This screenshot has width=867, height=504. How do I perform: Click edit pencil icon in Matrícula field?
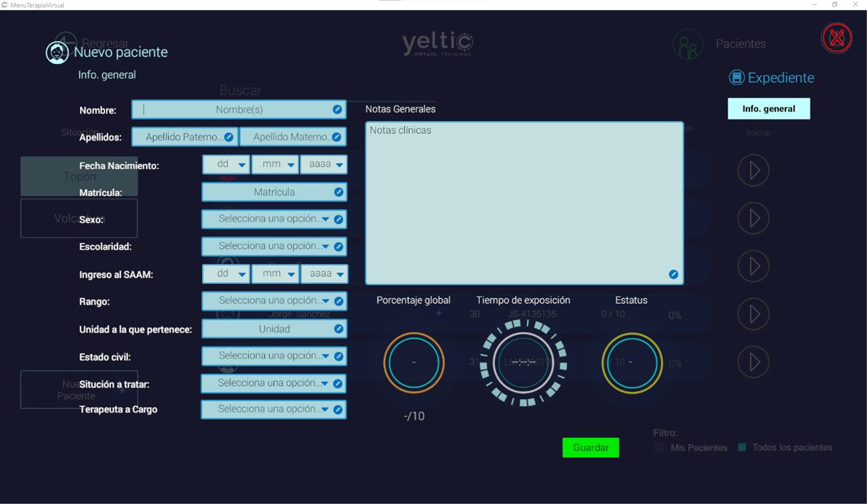coord(338,192)
